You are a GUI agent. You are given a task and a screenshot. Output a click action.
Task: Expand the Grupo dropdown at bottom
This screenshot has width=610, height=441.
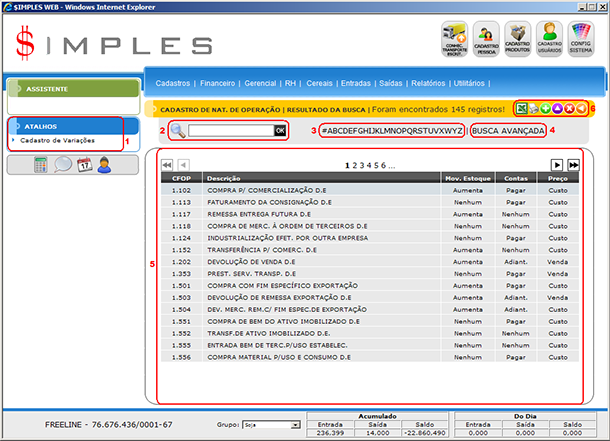tap(296, 425)
